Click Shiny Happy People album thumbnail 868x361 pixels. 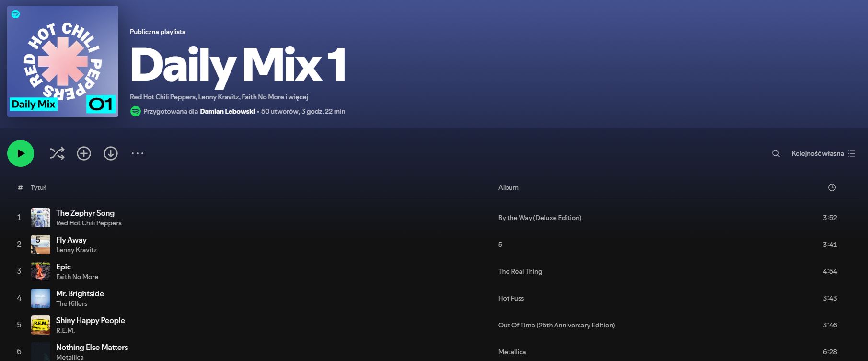41,325
